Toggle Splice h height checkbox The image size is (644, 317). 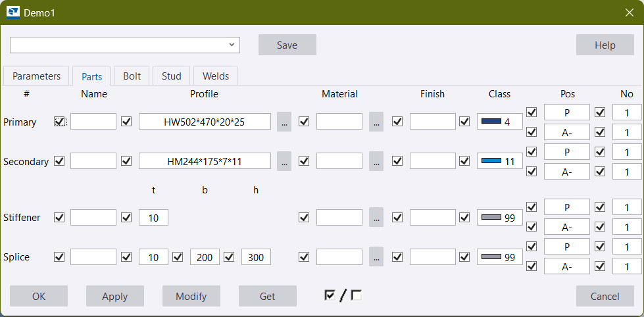[x=229, y=256]
